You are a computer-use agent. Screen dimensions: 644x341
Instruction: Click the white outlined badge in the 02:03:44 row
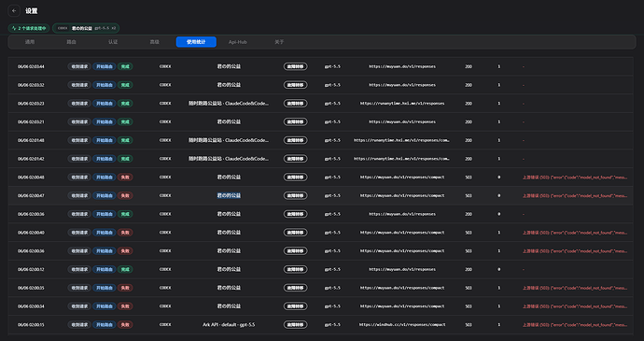[x=295, y=66]
